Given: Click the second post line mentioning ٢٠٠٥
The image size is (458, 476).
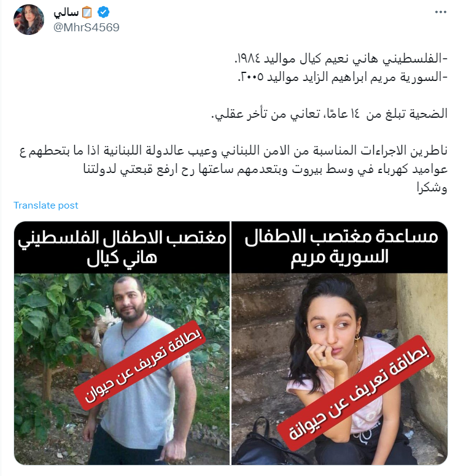Looking at the screenshot, I should pos(343,77).
